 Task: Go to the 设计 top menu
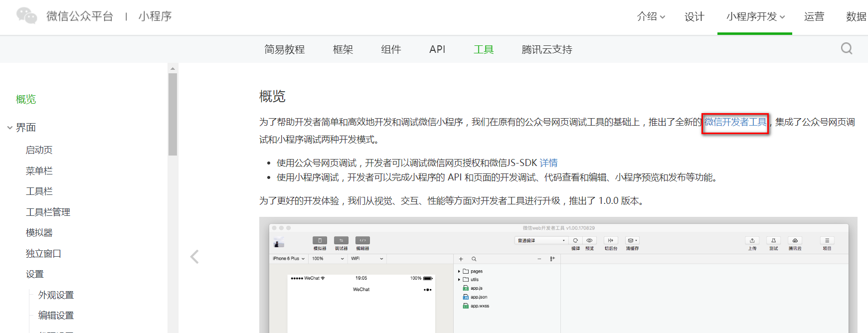(x=694, y=16)
